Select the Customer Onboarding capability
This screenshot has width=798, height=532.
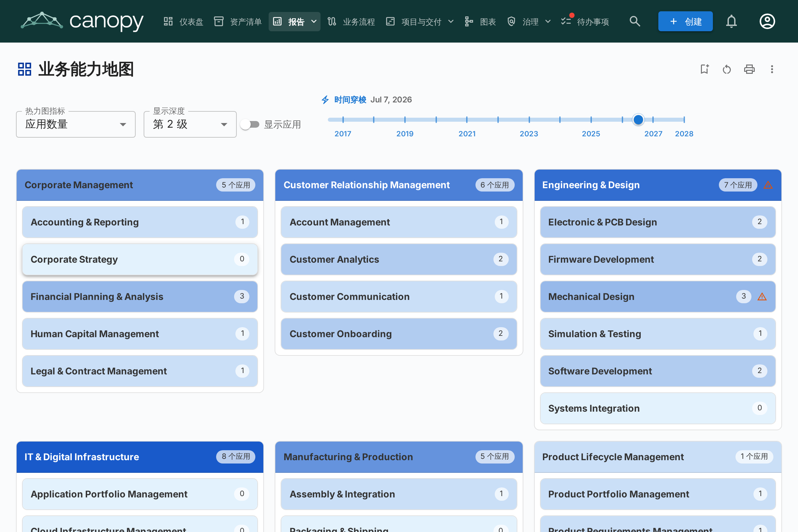399,334
